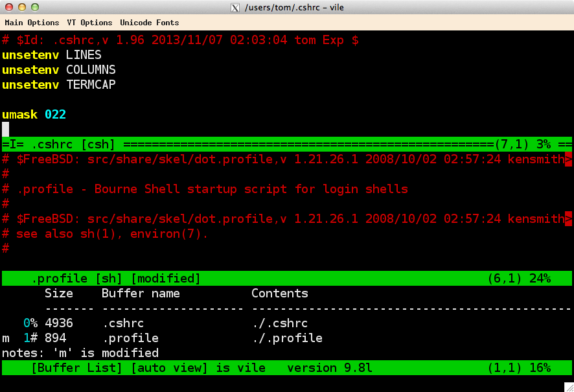Viewport: 574px width, 392px height.
Task: Click the block cursor below umask 022
Action: [x=5, y=128]
